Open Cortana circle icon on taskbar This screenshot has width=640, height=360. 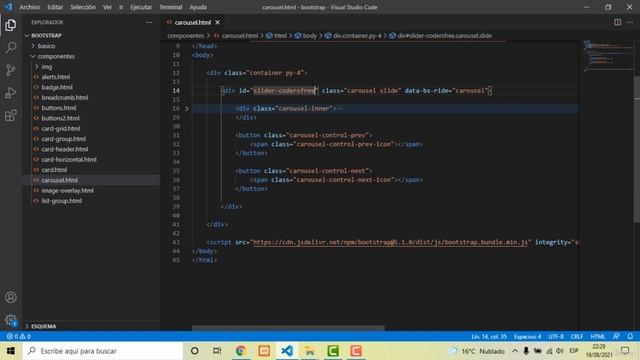pyautogui.click(x=195, y=351)
